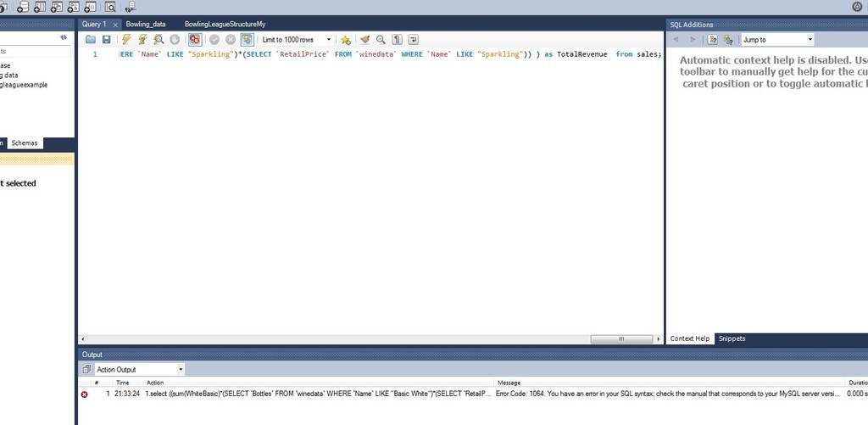
Task: Open a SQL script file folder icon
Action: 90,40
